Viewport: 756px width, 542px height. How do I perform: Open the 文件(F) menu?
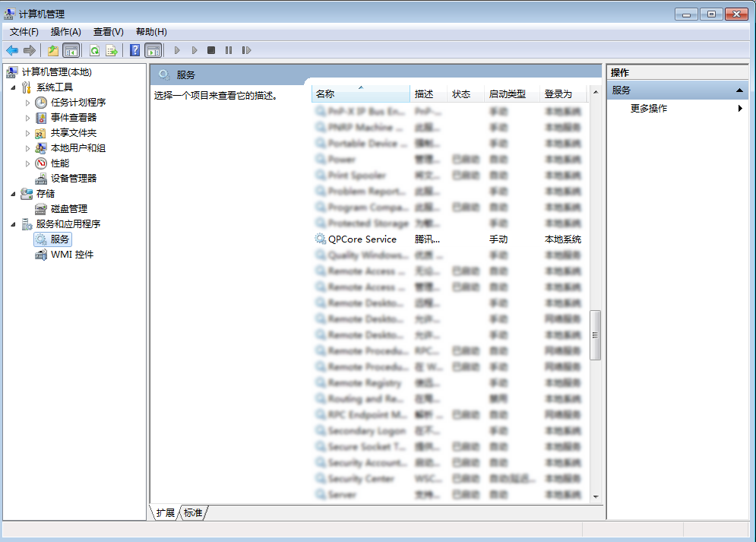(24, 32)
